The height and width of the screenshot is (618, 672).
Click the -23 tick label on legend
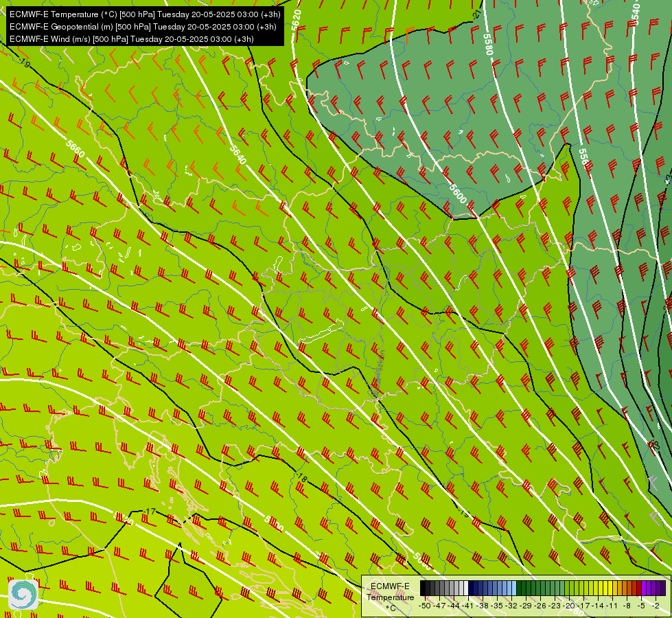coord(555,606)
